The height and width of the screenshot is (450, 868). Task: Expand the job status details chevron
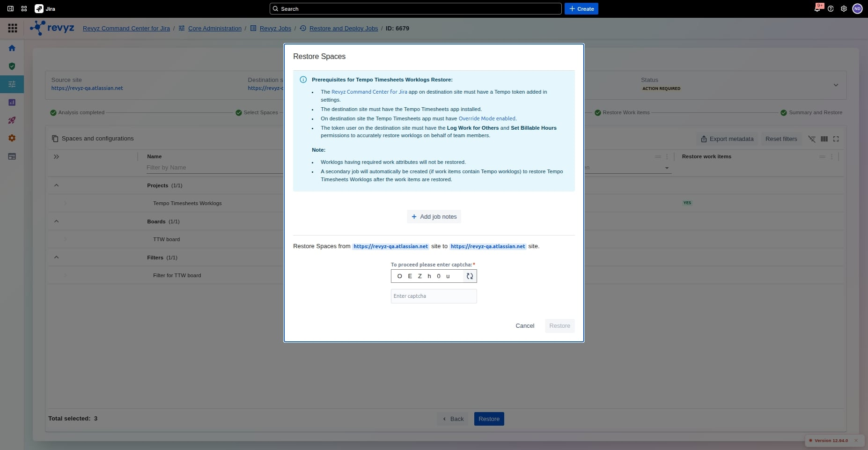[836, 85]
